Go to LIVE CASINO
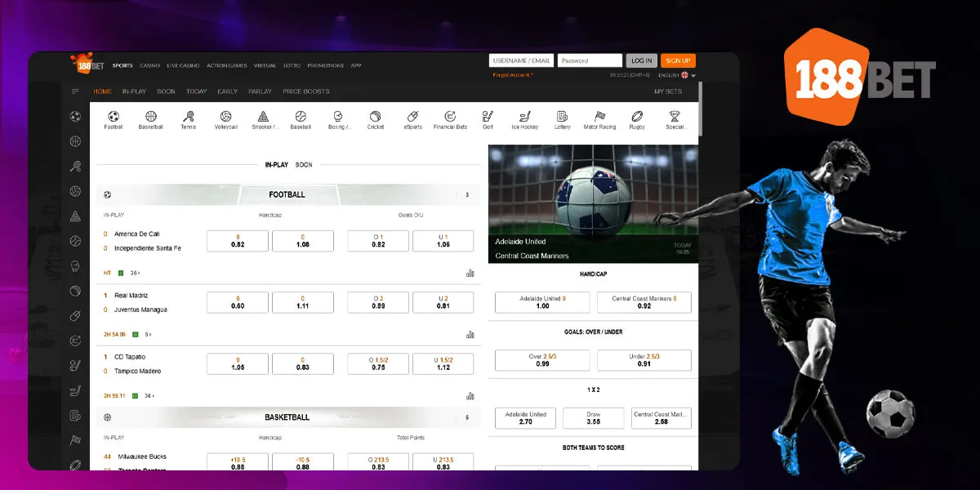The height and width of the screenshot is (490, 980). coord(183,65)
